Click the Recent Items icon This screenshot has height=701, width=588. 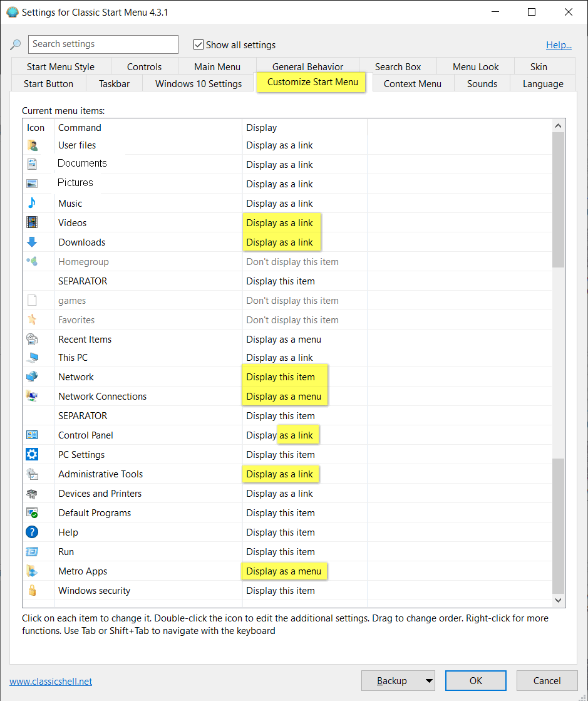coord(32,339)
